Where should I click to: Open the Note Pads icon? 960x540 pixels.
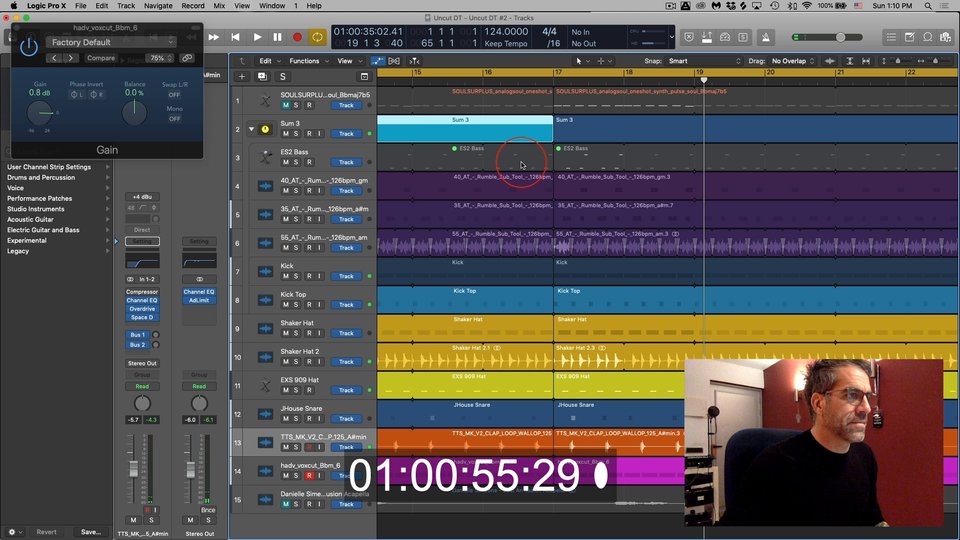(910, 37)
